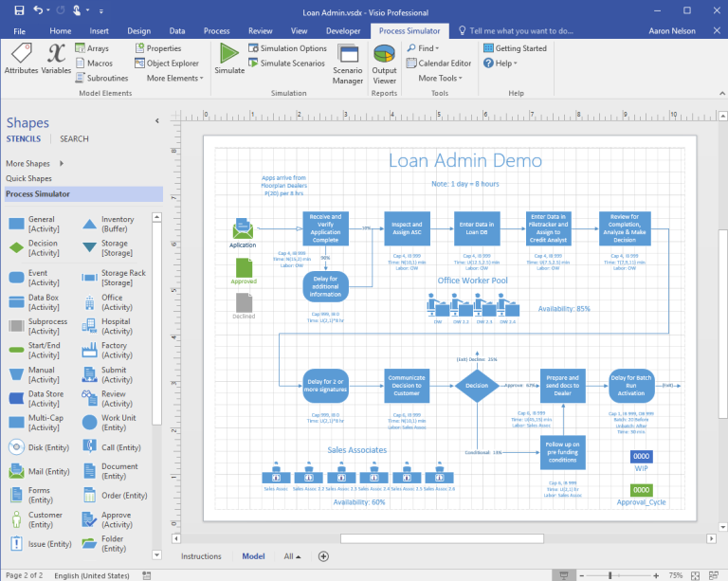
Task: Click the horizontal canvas scrollbar
Action: (442, 538)
